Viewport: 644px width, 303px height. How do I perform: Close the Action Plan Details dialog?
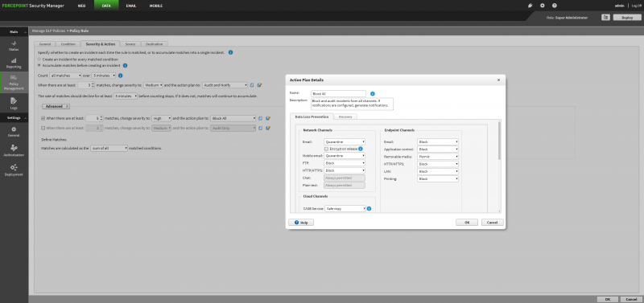(498, 80)
